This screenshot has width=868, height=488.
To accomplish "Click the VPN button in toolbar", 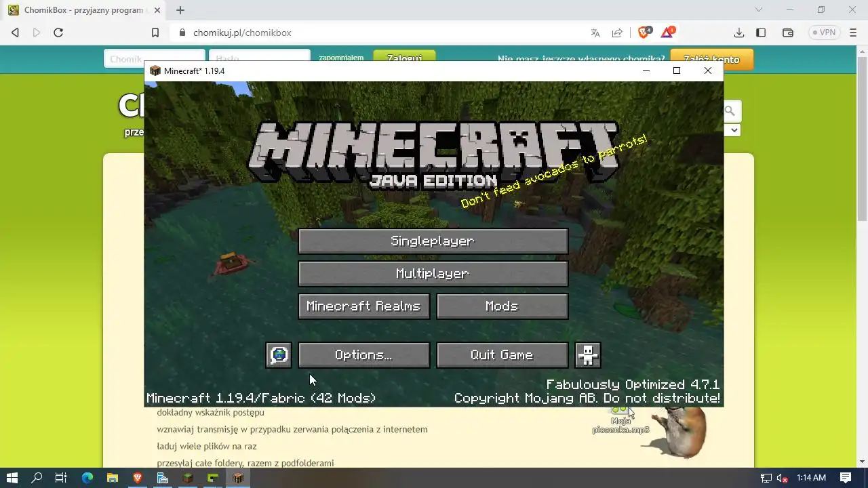I will pos(825,33).
